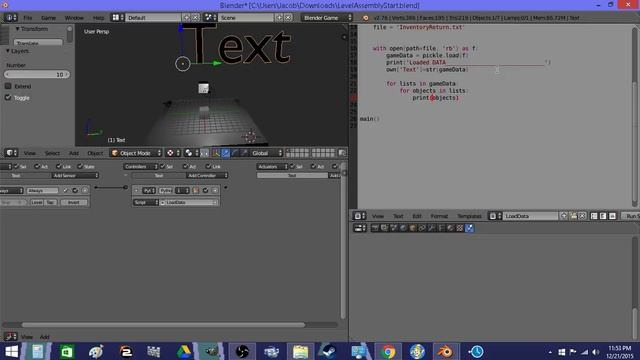Open the Add Sensor dropdown
This screenshot has height=360, width=640.
point(76,176)
